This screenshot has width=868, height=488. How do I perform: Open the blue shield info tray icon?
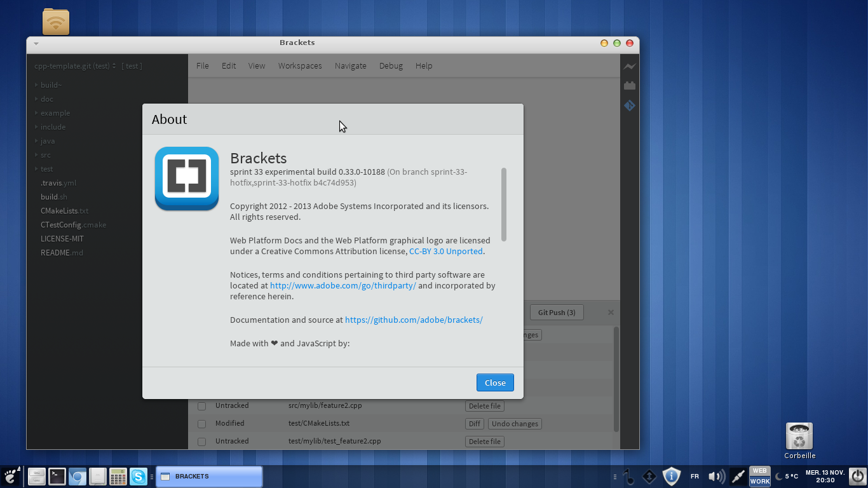click(672, 476)
